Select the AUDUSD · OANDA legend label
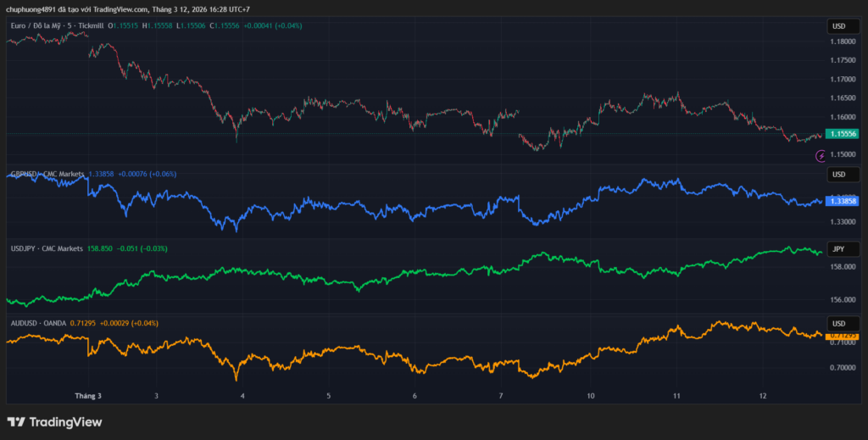 [x=38, y=323]
